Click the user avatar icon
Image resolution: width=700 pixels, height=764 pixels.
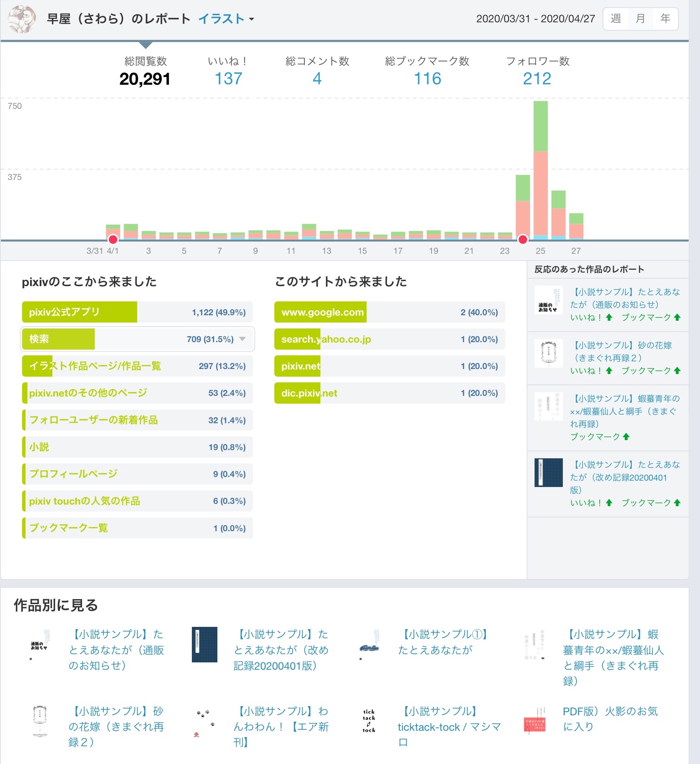pos(22,19)
